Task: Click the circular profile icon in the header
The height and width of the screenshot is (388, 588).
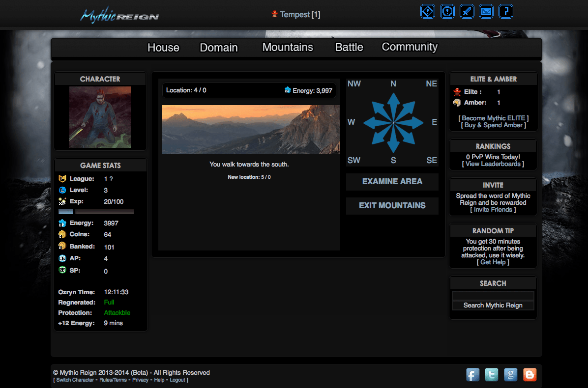Action: (447, 11)
